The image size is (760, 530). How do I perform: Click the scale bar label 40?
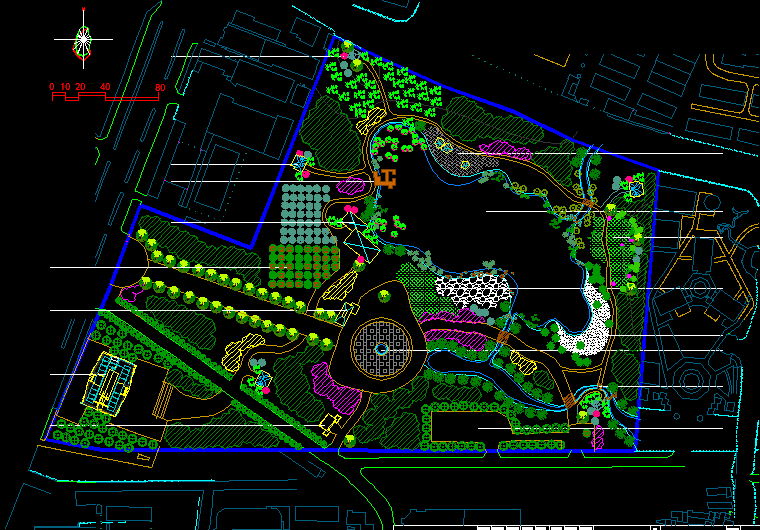[x=105, y=88]
